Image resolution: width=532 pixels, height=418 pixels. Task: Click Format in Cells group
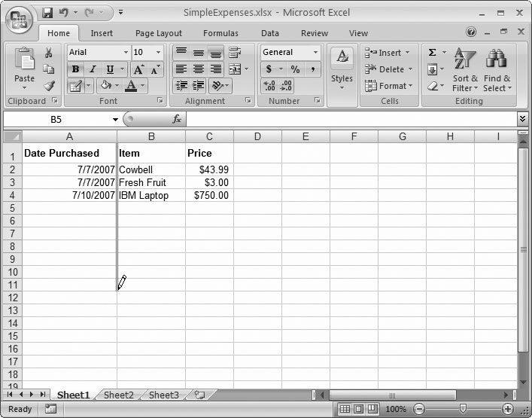(389, 86)
